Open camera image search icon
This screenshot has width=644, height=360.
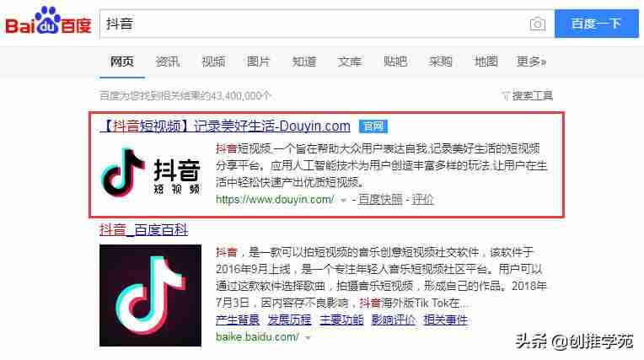[537, 24]
